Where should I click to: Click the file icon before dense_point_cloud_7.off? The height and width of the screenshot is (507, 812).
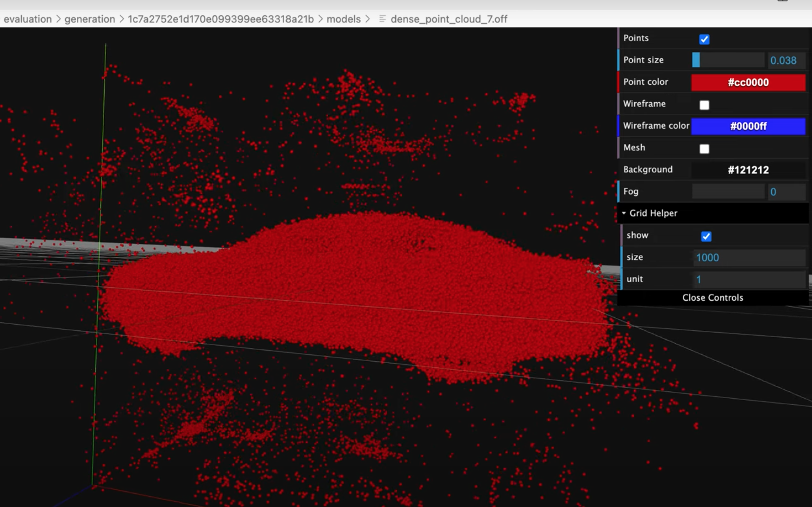382,19
